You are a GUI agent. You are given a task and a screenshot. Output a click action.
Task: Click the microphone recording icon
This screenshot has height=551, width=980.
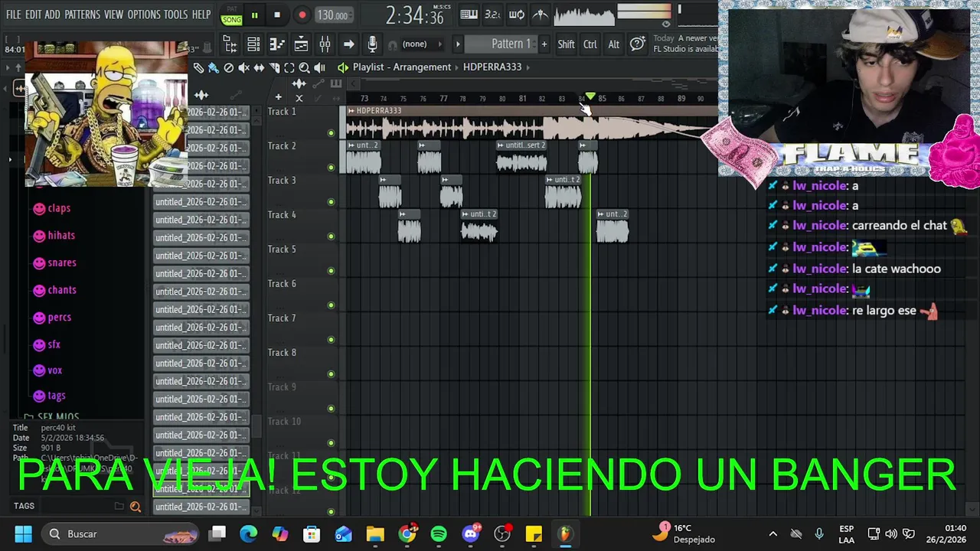[372, 44]
